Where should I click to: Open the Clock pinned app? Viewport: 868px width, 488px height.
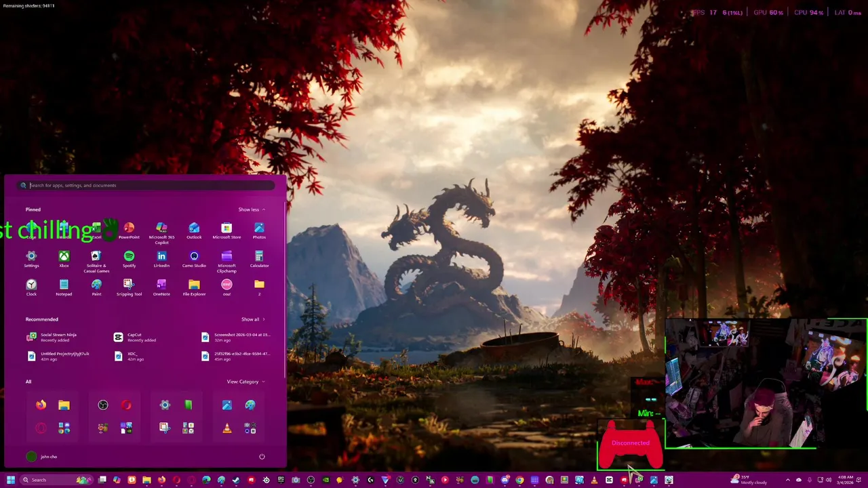pyautogui.click(x=31, y=287)
